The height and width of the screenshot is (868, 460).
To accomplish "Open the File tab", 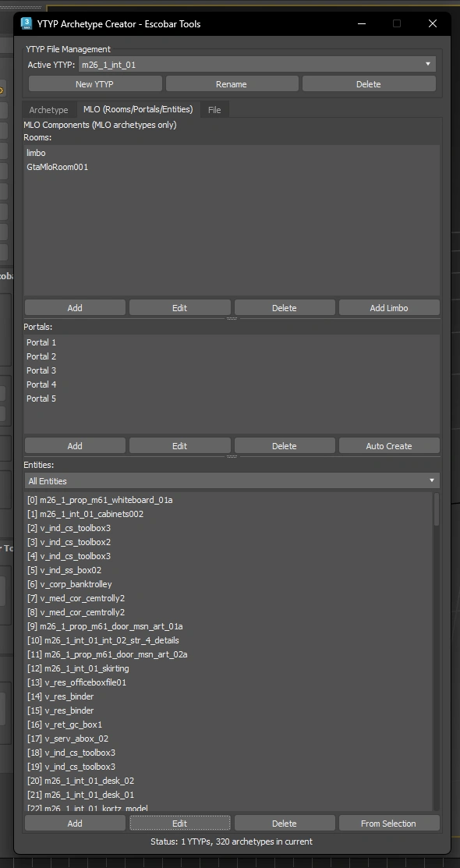I will tap(214, 110).
